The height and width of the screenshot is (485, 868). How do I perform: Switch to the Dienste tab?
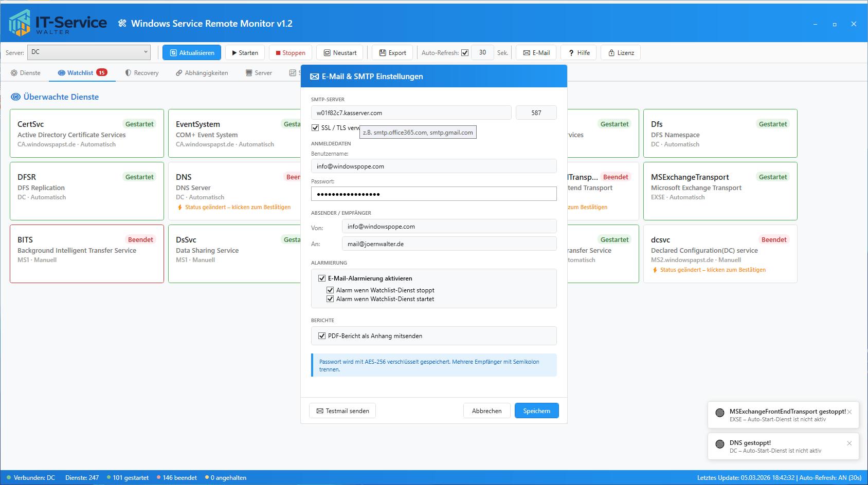(x=26, y=73)
